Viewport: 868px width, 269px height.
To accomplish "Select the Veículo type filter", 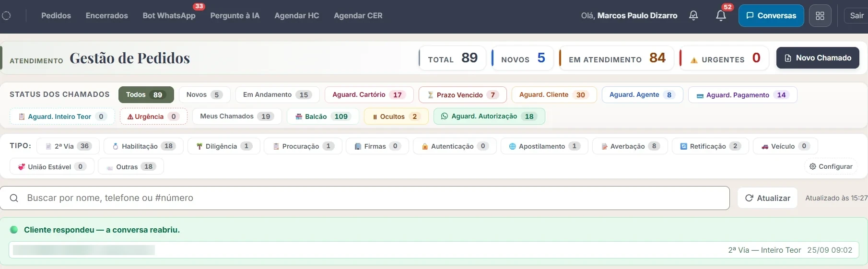I will [x=785, y=146].
